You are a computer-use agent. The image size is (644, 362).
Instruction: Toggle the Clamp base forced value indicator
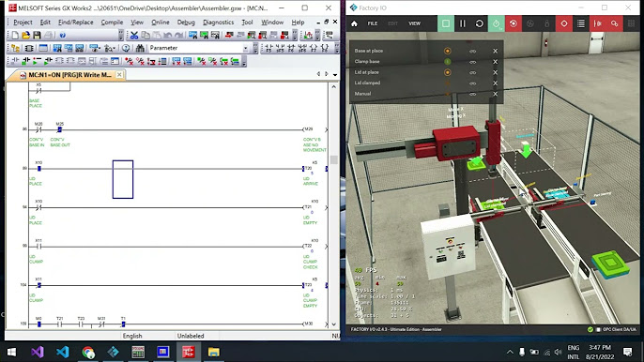447,62
